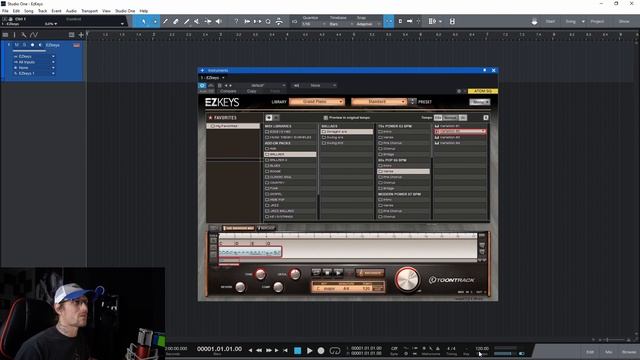
Task: Click the automation show icon above tracks
Action: point(34,35)
